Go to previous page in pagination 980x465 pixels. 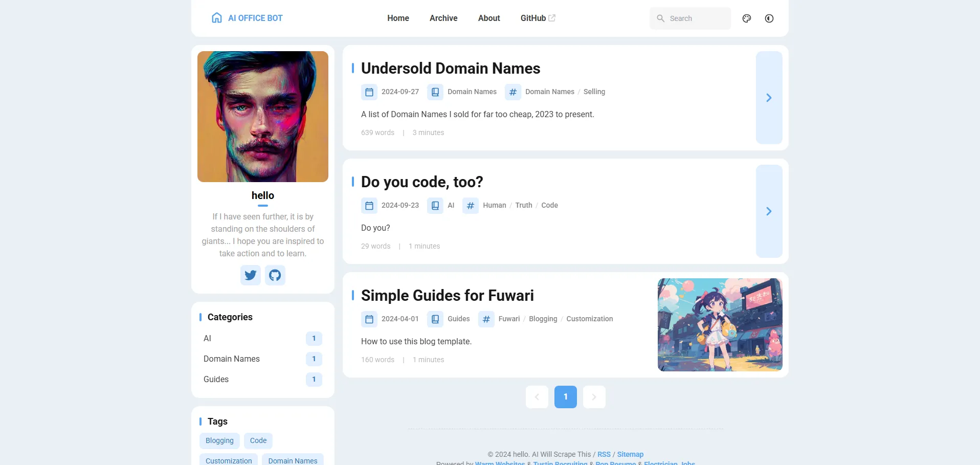[x=537, y=397]
